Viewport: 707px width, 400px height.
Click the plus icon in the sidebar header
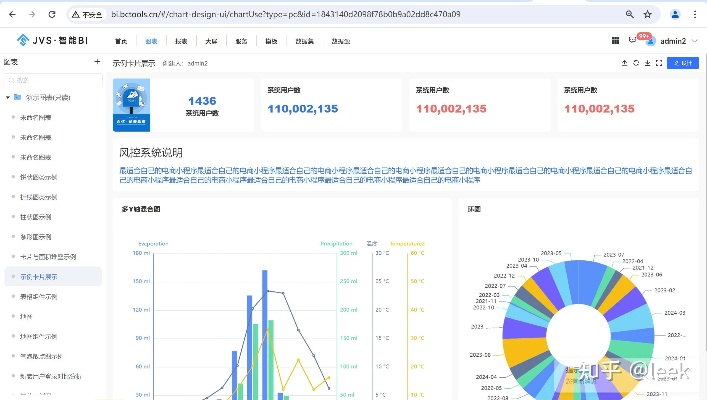[x=97, y=62]
